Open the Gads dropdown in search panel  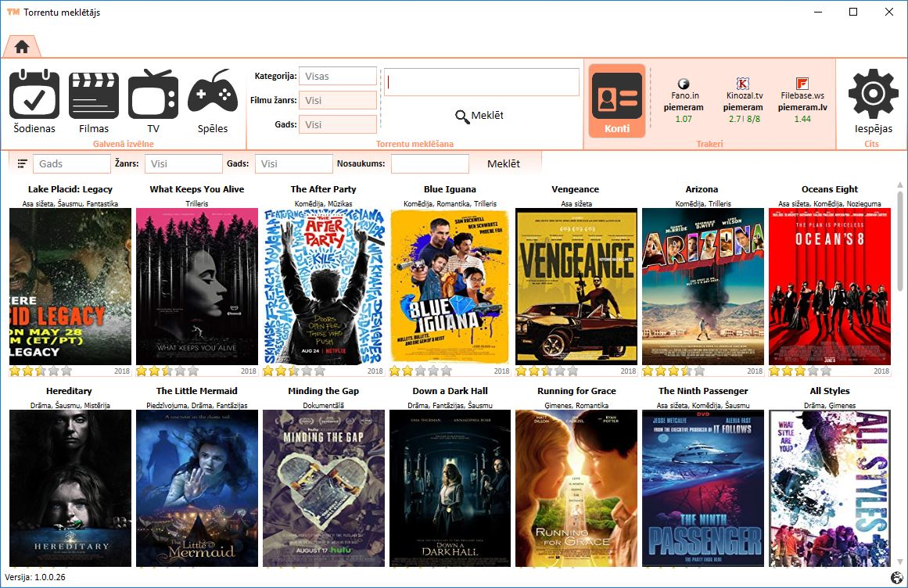point(338,124)
